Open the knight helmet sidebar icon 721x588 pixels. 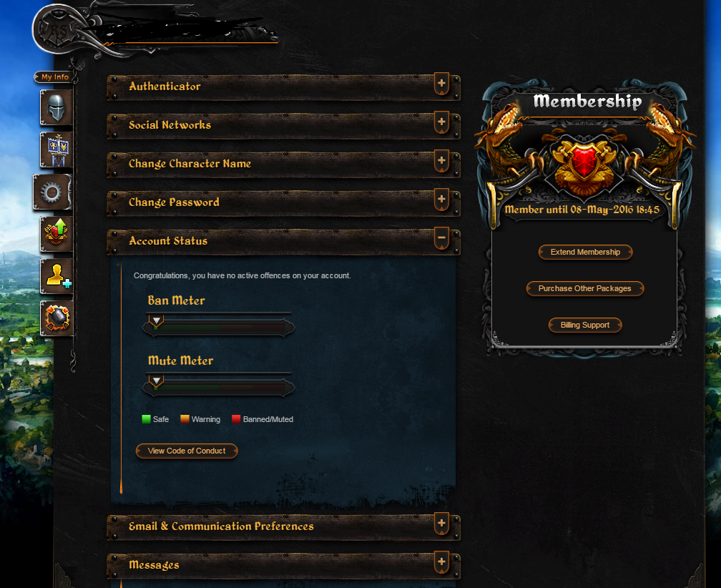[x=56, y=107]
